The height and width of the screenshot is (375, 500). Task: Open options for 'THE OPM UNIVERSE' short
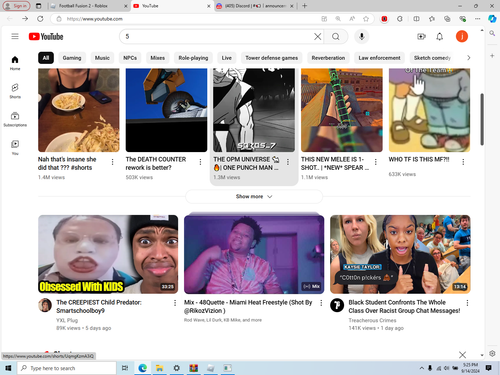pos(288,162)
